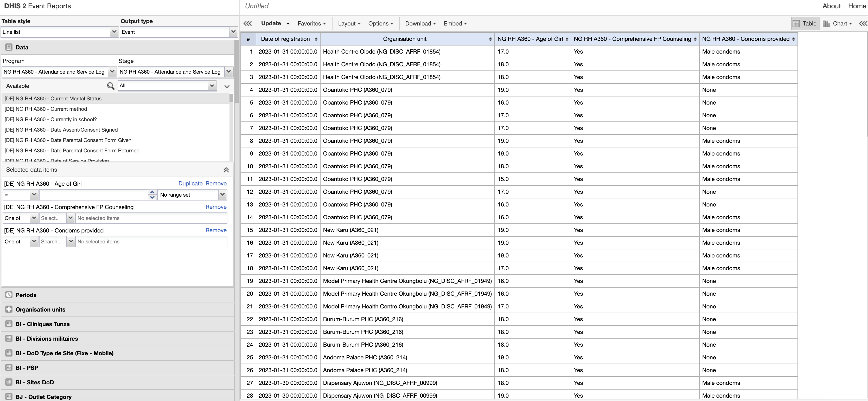Open the Output type dropdown
The image size is (868, 401).
click(233, 32)
